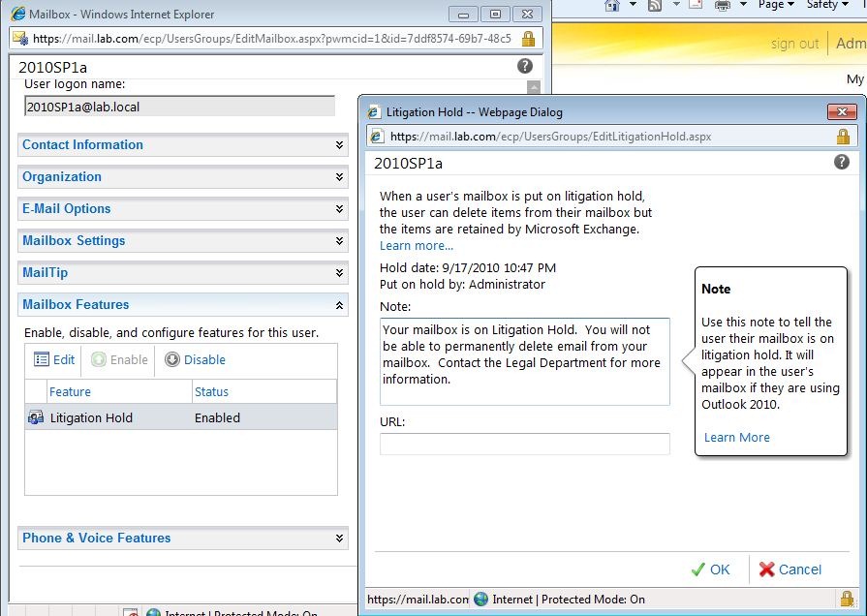Viewport: 867px width, 616px height.
Task: Click inside the Note text area
Action: coord(525,361)
